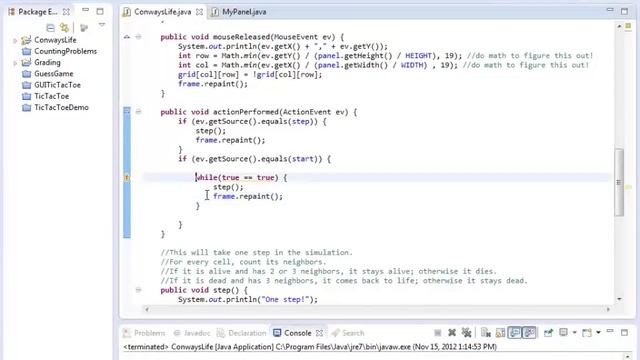Click the horizontal scroll left arrow

(147, 309)
